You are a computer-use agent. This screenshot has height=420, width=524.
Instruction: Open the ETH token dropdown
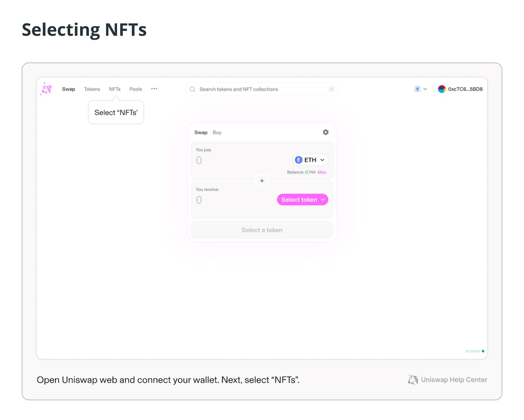click(311, 160)
